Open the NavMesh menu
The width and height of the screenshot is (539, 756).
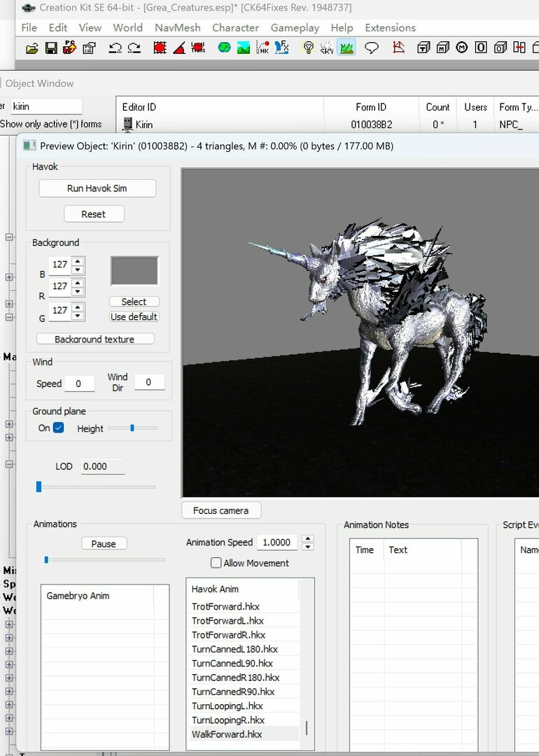point(177,28)
